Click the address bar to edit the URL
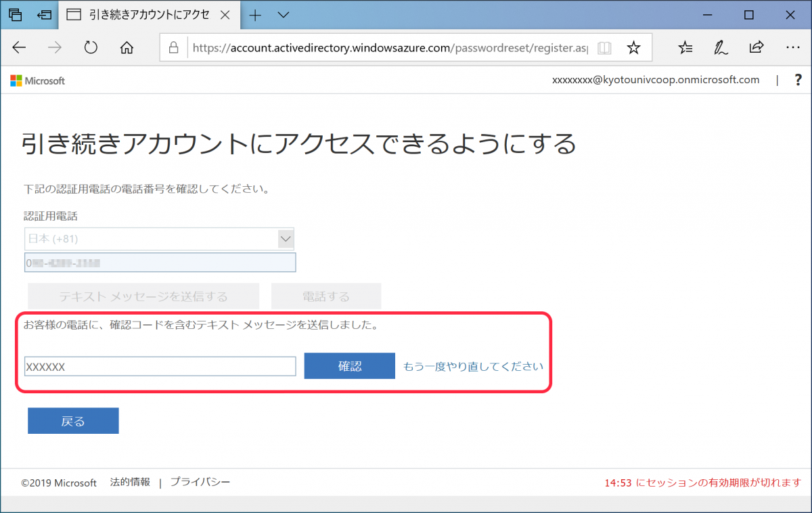 (x=379, y=47)
